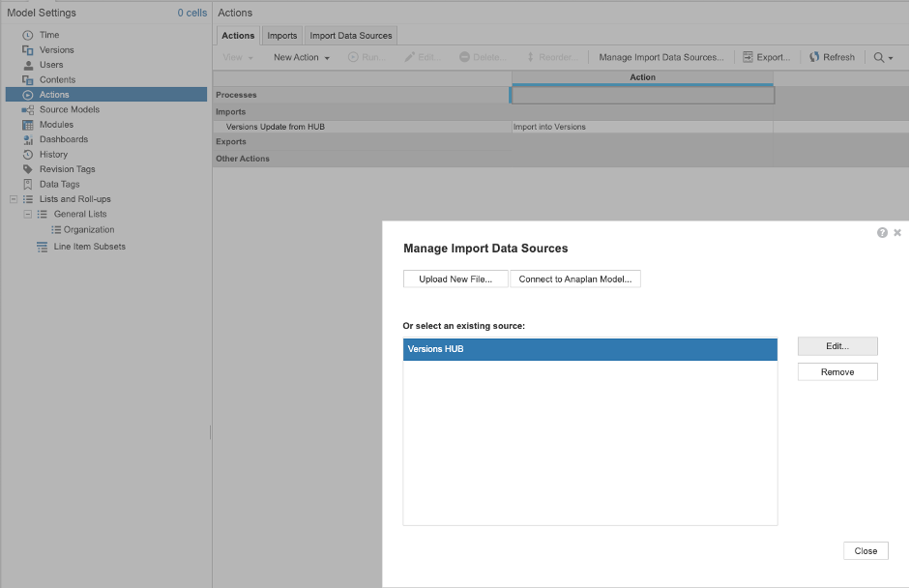
Task: Click the General Lists list icon
Action: coord(42,214)
